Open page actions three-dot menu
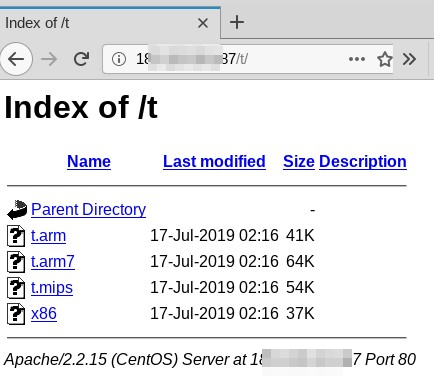Image resolution: width=434 pixels, height=385 pixels. (x=357, y=59)
